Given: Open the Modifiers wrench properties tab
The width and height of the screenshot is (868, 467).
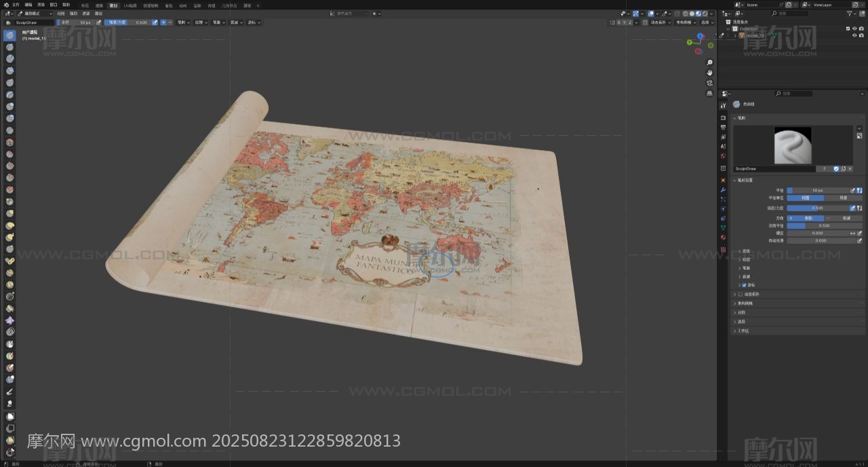Looking at the screenshot, I should point(724,189).
